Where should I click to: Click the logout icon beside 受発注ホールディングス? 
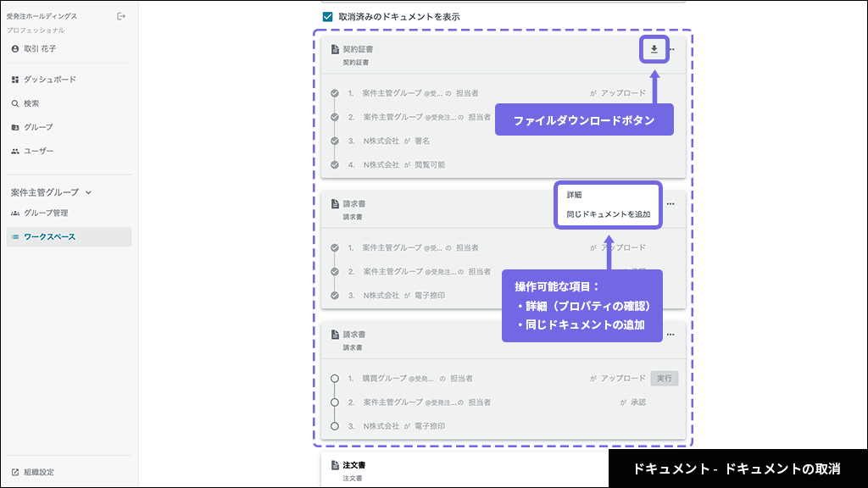point(121,17)
